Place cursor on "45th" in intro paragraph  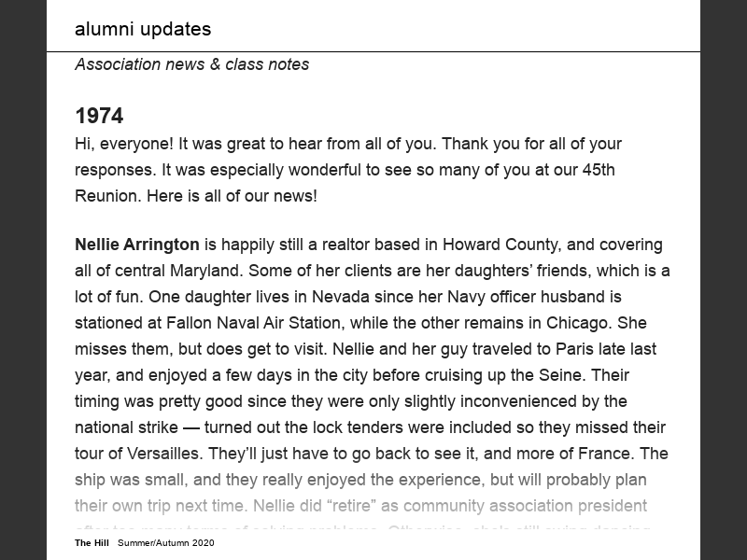(597, 170)
